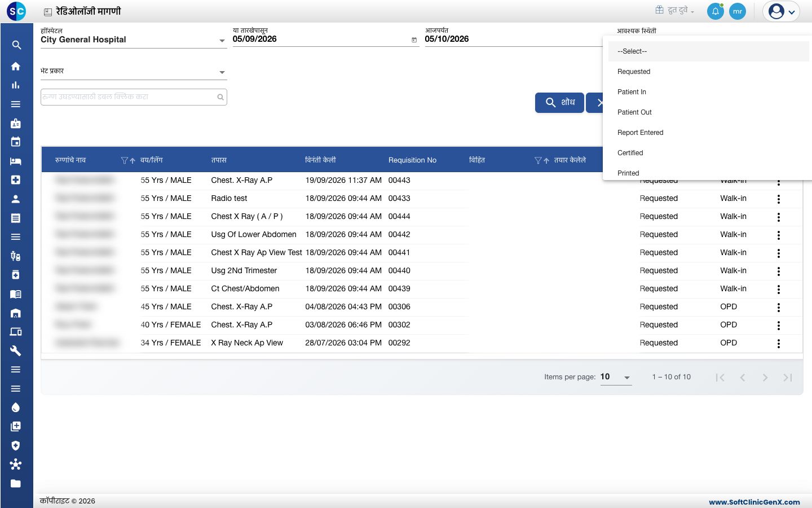Click the 'Ct Chest/Abdomen' test cell

coord(245,289)
